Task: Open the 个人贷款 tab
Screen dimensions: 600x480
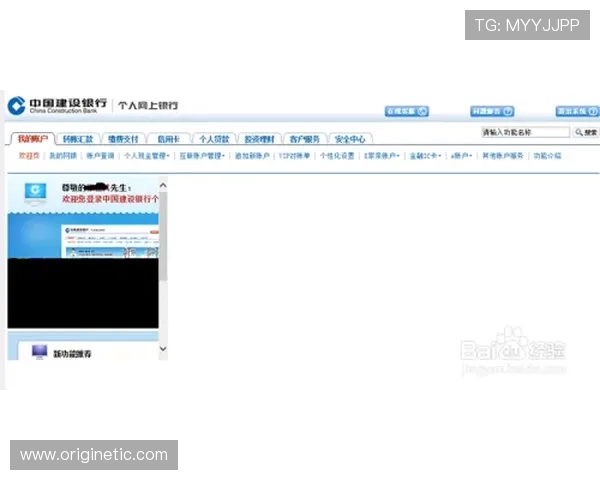Action: coord(214,139)
